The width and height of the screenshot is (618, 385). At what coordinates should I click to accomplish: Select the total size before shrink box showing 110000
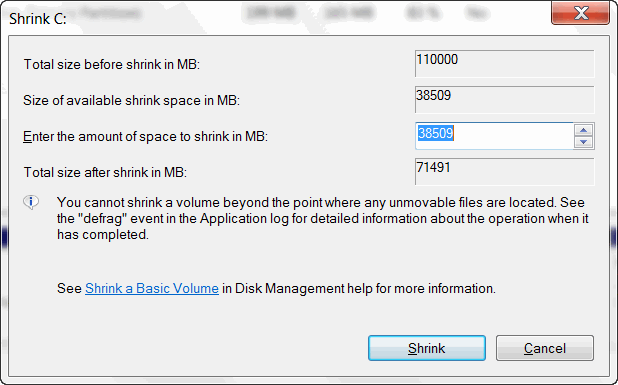pyautogui.click(x=504, y=63)
